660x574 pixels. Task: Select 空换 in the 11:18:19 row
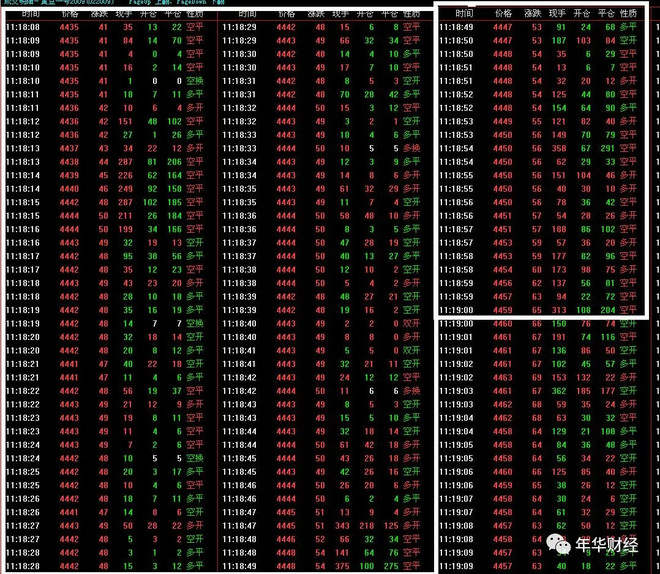tap(195, 324)
